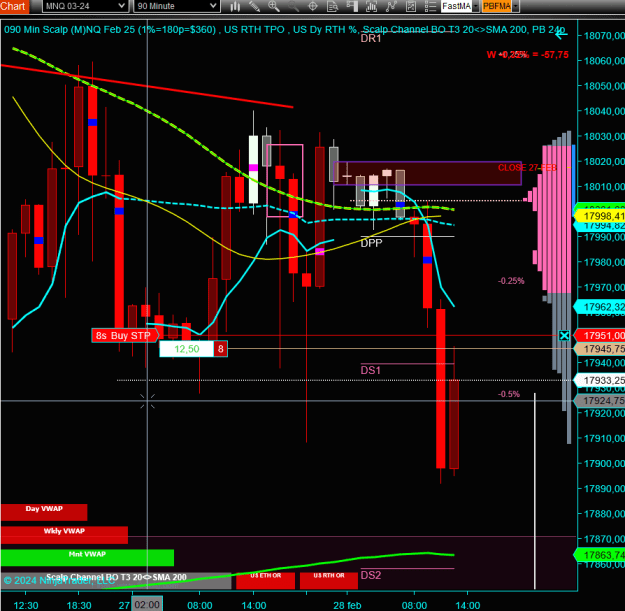625x611 pixels.
Task: Click the DS1 pivot label
Action: 371,370
